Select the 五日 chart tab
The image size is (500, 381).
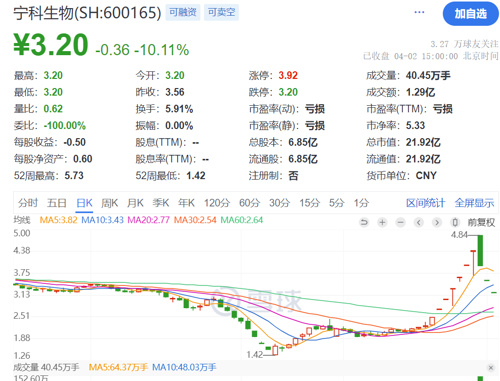pos(57,203)
